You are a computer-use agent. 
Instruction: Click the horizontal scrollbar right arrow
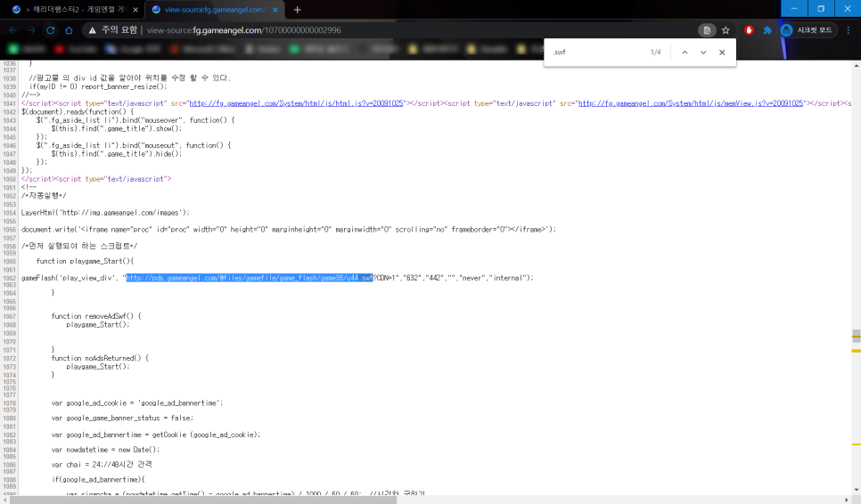point(848,500)
